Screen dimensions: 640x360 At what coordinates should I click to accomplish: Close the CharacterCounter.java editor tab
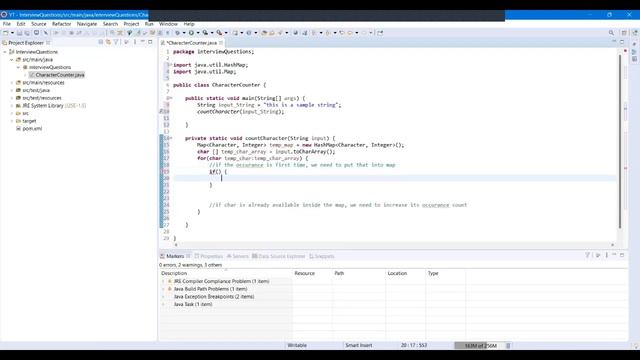221,42
